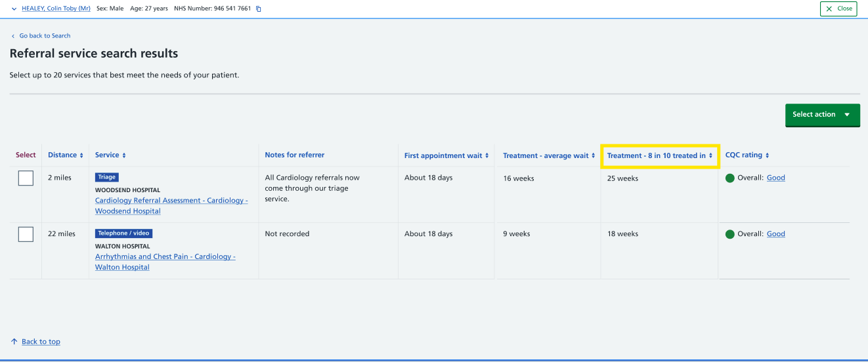
Task: Click the 18 weeks treatment cell
Action: [622, 234]
